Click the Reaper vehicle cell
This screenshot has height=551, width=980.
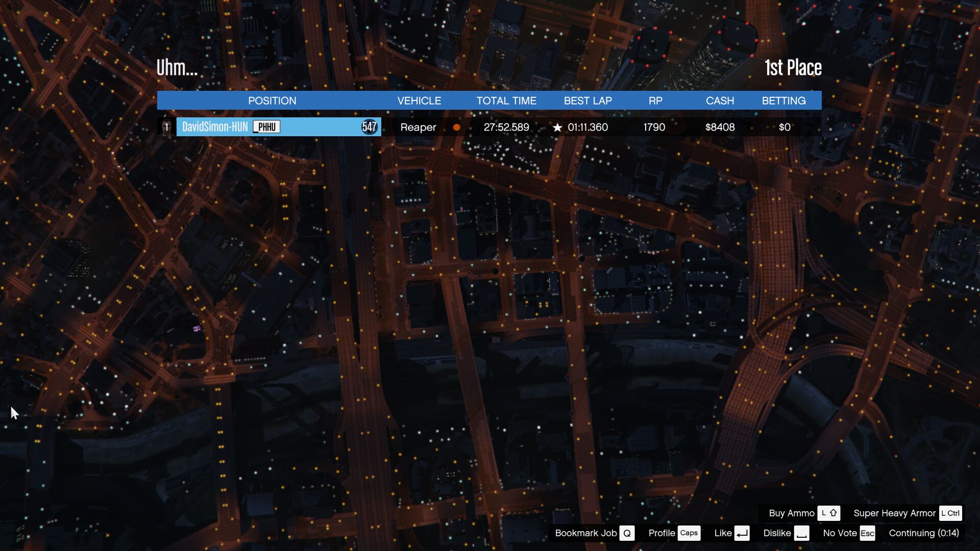(x=418, y=128)
